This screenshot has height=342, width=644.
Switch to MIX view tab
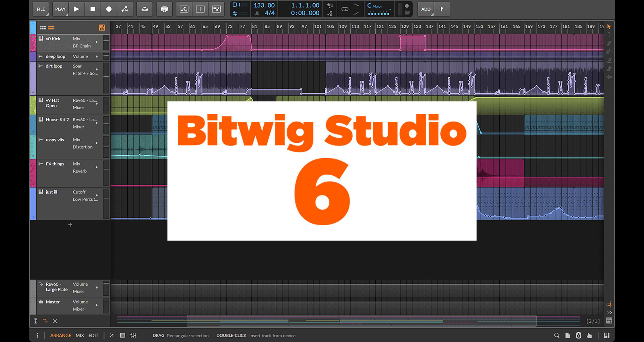coord(80,335)
